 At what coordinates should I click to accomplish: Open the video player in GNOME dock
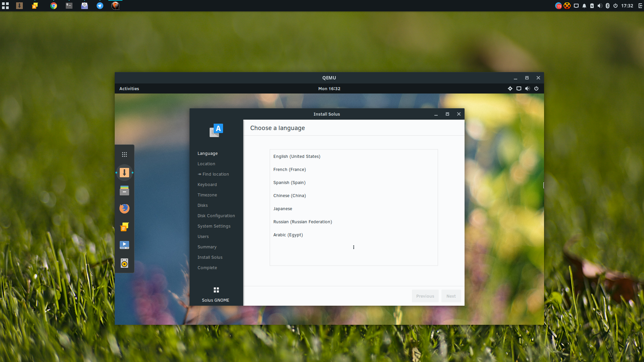[124, 245]
